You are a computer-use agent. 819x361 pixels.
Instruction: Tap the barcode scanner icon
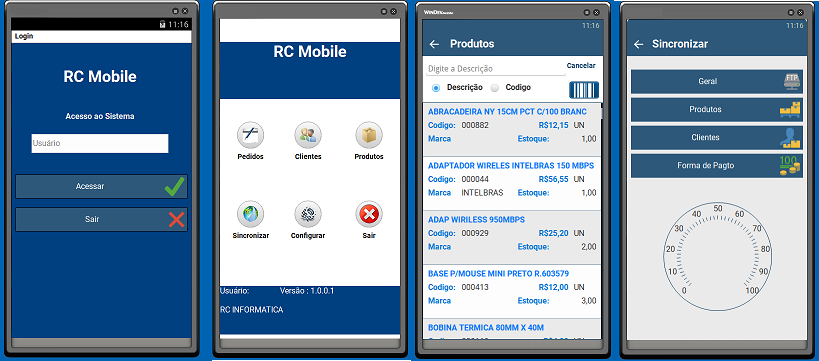pyautogui.click(x=584, y=90)
